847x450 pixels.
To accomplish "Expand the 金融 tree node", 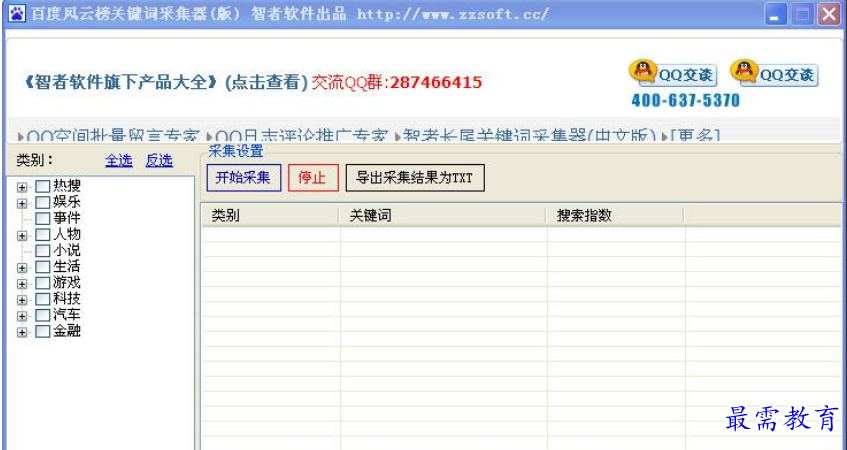I will pyautogui.click(x=22, y=332).
